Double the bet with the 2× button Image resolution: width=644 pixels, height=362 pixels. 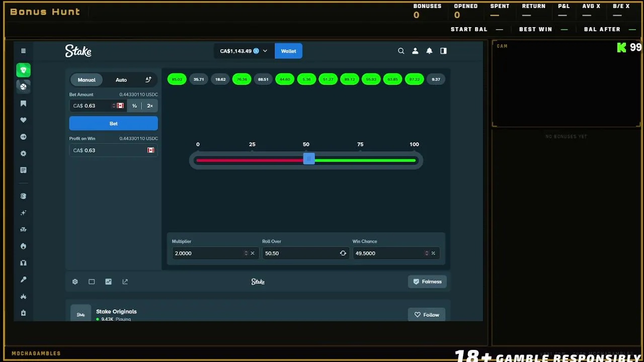tap(150, 106)
